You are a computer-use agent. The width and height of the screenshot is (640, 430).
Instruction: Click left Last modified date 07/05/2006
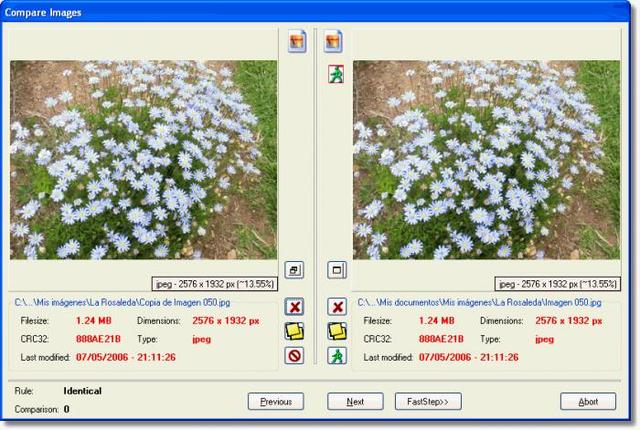(102, 357)
